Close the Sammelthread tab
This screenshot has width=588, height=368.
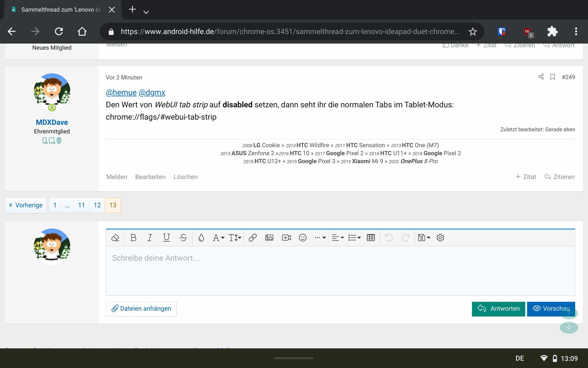[x=112, y=10]
